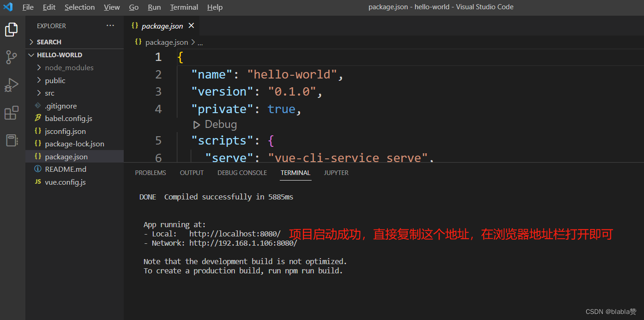The height and width of the screenshot is (320, 644).
Task: Switch to the DEBUG CONSOLE tab
Action: [x=242, y=173]
